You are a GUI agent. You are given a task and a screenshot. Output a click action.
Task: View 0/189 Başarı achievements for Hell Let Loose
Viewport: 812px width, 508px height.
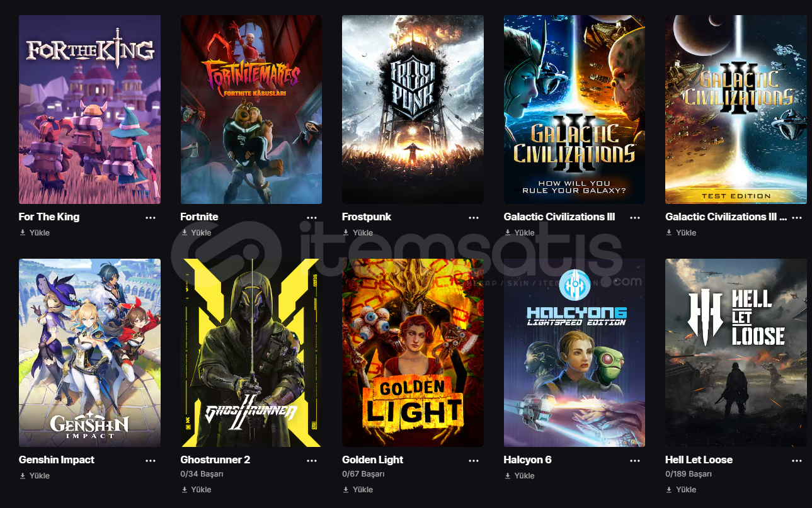pos(689,474)
